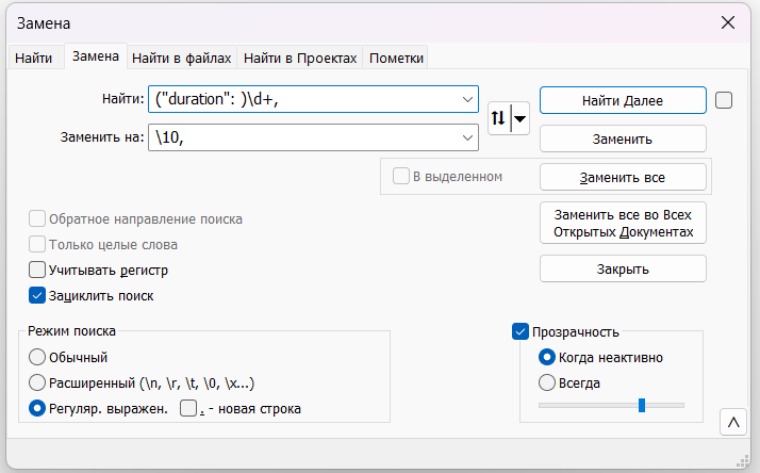Adjust the transparency slider handle
Image resolution: width=760 pixels, height=473 pixels.
(x=641, y=405)
